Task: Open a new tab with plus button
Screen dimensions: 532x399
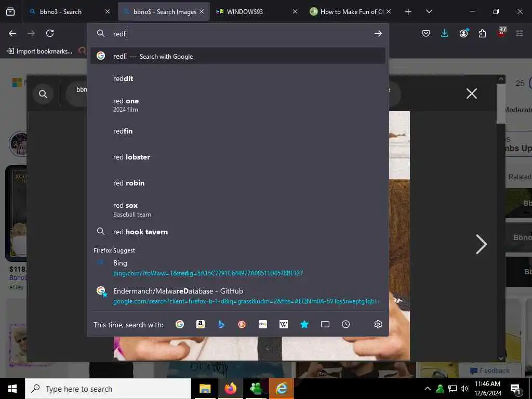Action: 408,12
